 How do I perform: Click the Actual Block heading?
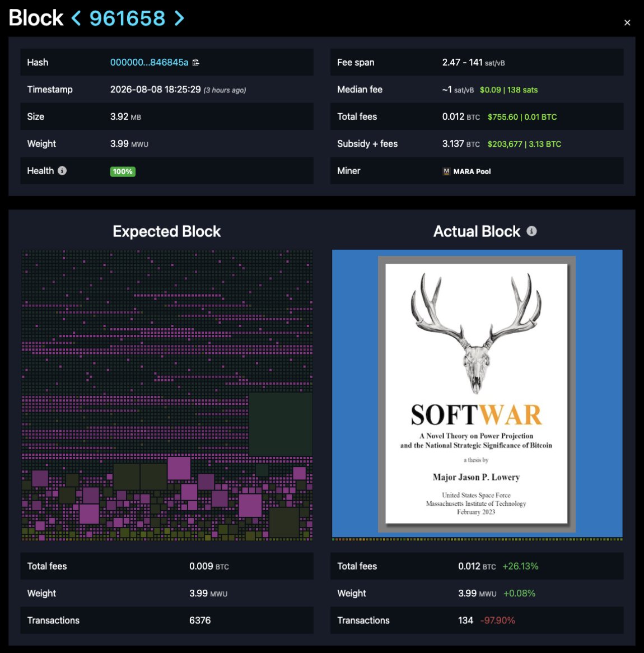tap(477, 231)
